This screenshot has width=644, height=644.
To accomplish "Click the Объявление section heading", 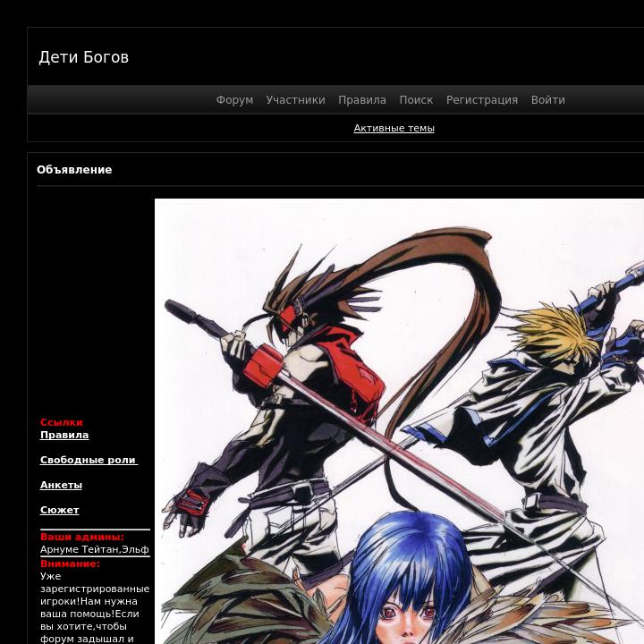I will pyautogui.click(x=74, y=170).
